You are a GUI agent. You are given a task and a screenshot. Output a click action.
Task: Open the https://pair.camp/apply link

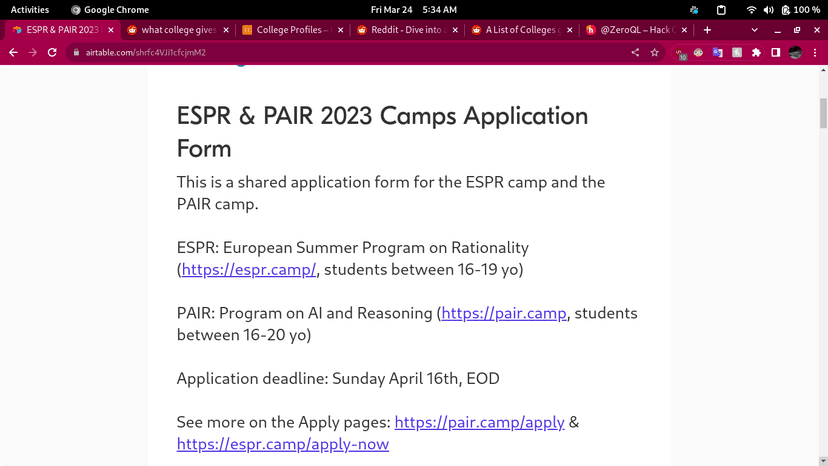[480, 422]
